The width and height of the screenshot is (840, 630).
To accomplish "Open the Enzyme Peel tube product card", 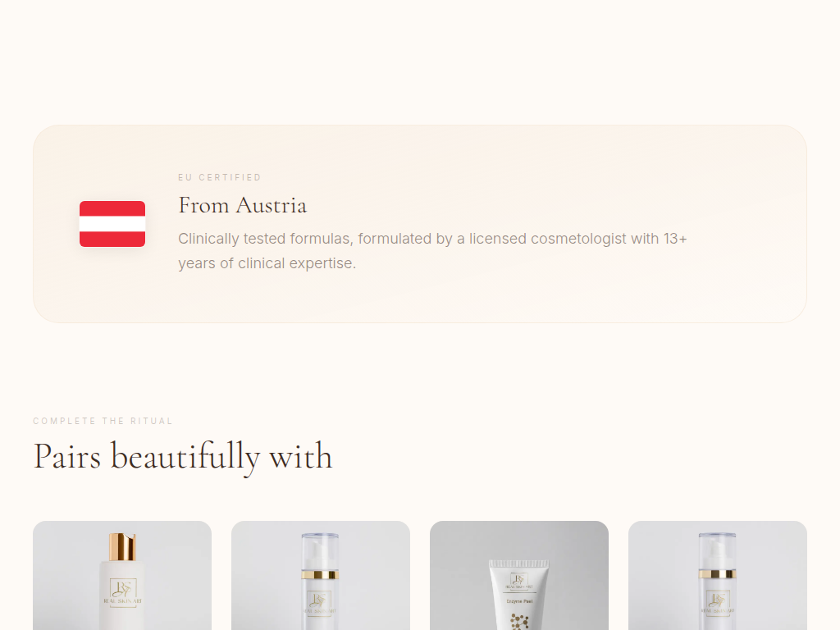I will (519, 575).
